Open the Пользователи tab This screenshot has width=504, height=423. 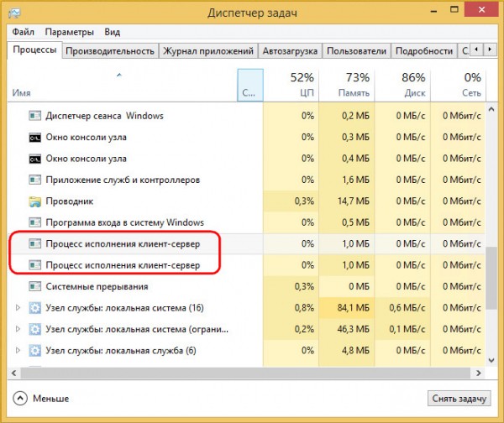[356, 51]
